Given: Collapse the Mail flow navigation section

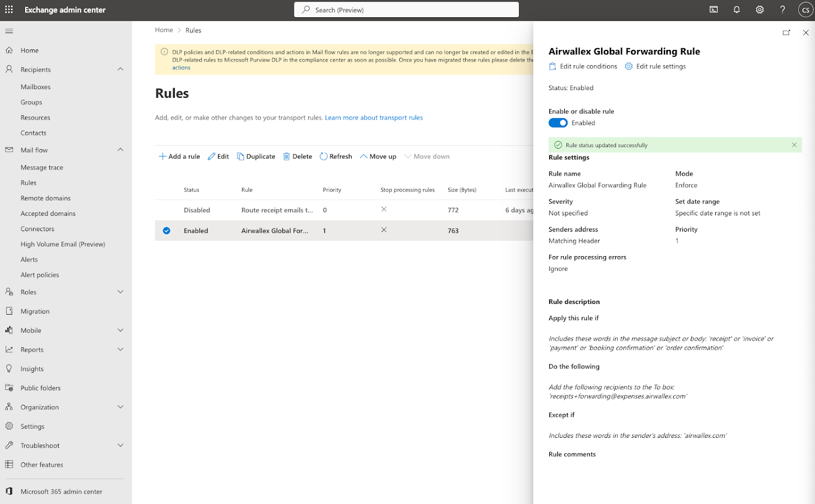Looking at the screenshot, I should [120, 150].
